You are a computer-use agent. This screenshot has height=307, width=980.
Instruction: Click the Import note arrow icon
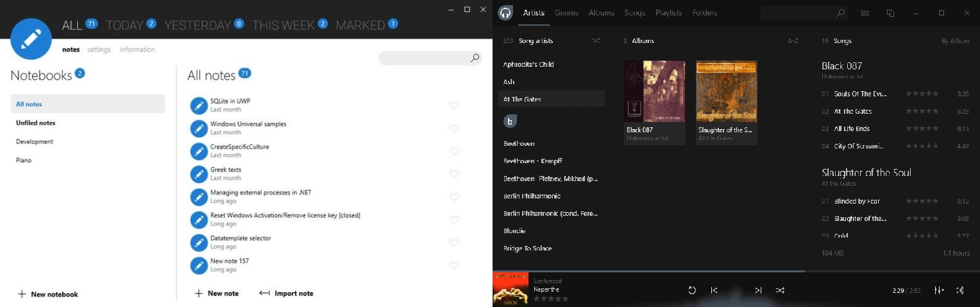point(264,294)
